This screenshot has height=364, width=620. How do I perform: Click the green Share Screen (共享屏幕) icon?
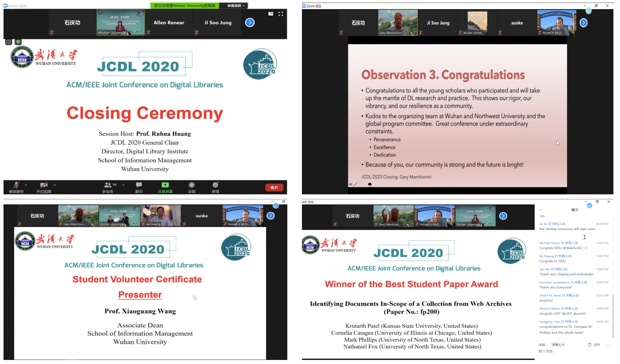165,185
